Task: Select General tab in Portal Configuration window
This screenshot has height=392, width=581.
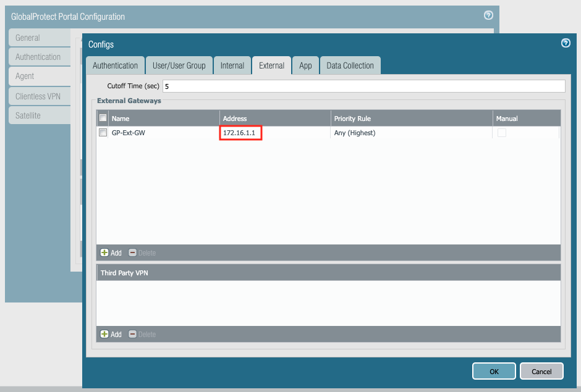Action: (40, 38)
